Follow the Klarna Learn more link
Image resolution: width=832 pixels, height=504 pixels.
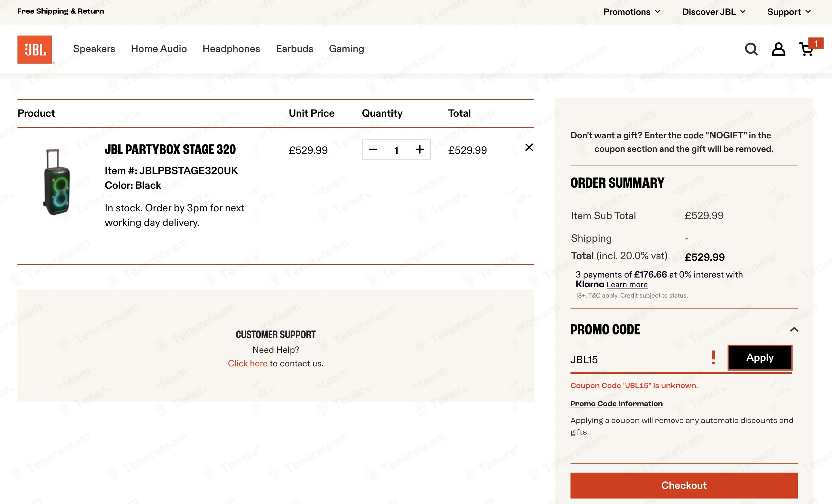[627, 285]
